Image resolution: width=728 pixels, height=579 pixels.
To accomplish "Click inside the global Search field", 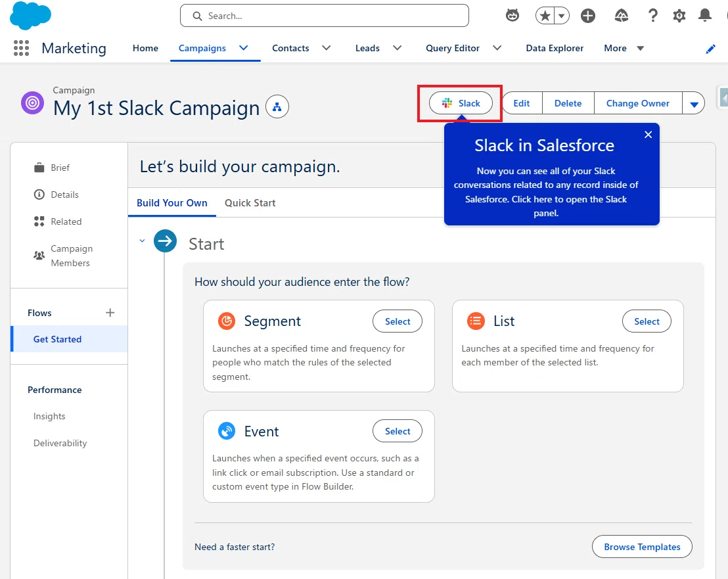I will click(324, 16).
